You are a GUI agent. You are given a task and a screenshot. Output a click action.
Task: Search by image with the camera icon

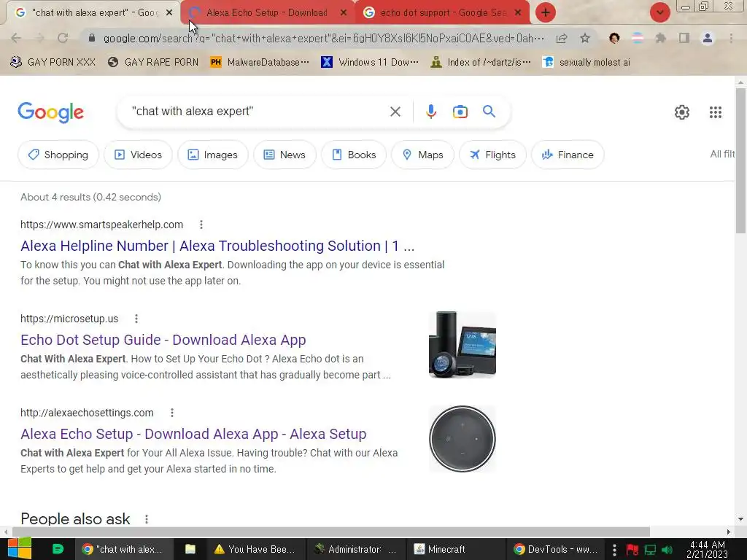pyautogui.click(x=460, y=112)
